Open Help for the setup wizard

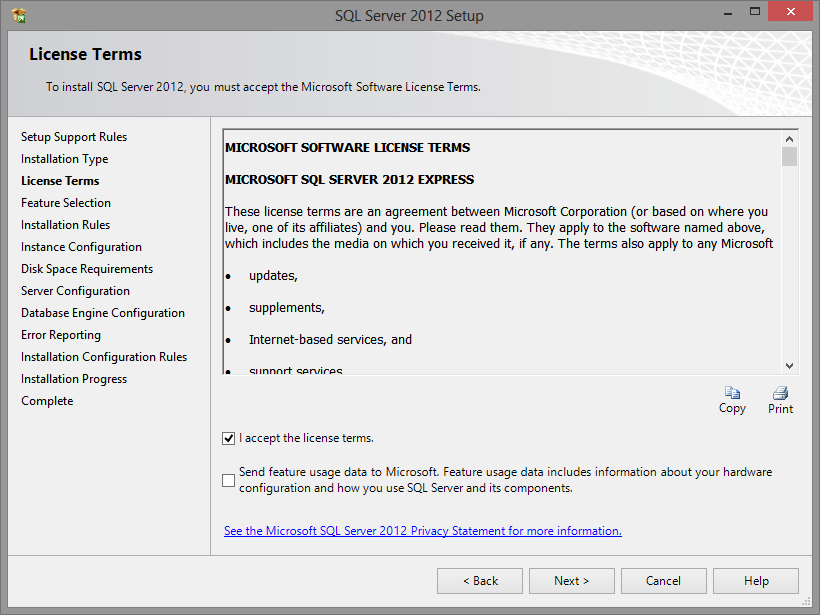(x=756, y=581)
